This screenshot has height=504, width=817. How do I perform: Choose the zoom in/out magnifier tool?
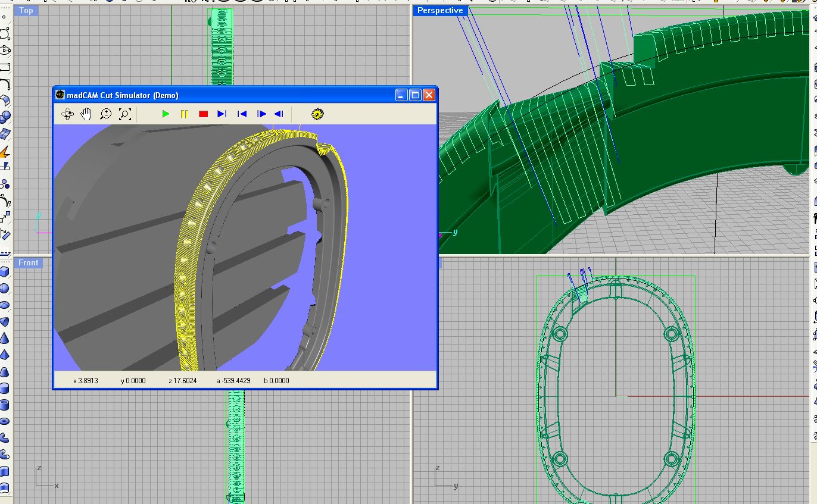(x=105, y=114)
